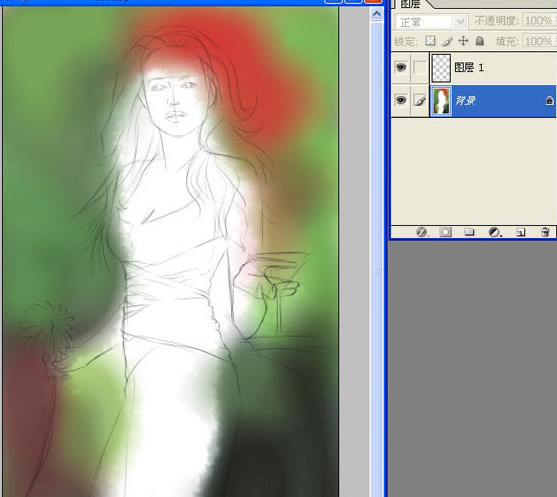Add a layer style from panel bottom
Viewport: 557px width, 497px height.
422,232
